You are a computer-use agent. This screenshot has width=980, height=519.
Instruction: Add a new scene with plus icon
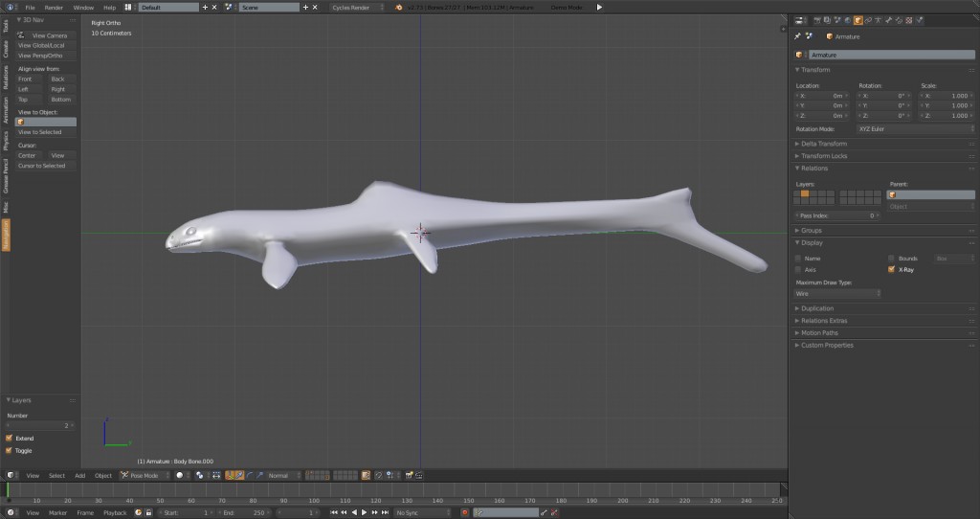305,8
